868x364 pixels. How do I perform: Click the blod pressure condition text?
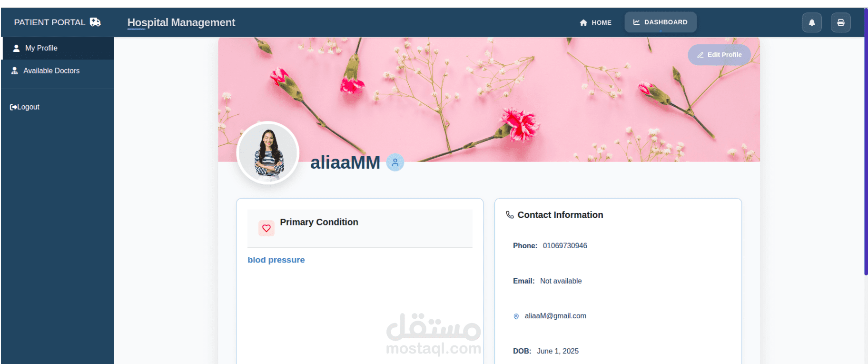tap(276, 260)
